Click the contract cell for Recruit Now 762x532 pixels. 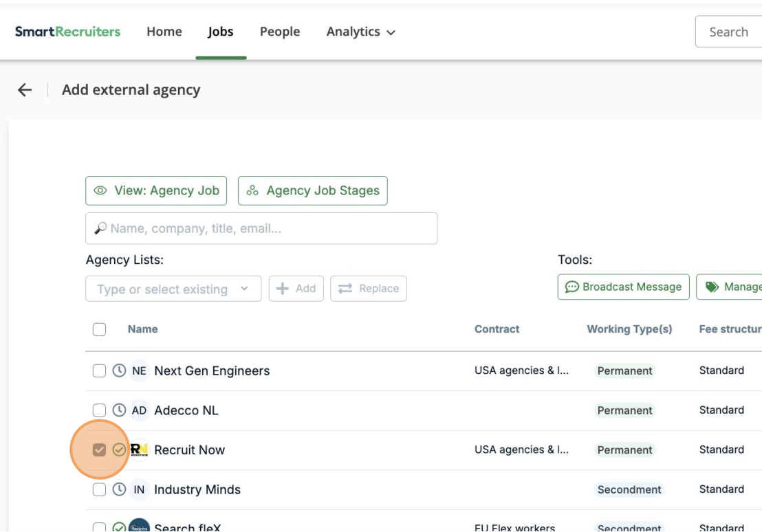click(521, 450)
